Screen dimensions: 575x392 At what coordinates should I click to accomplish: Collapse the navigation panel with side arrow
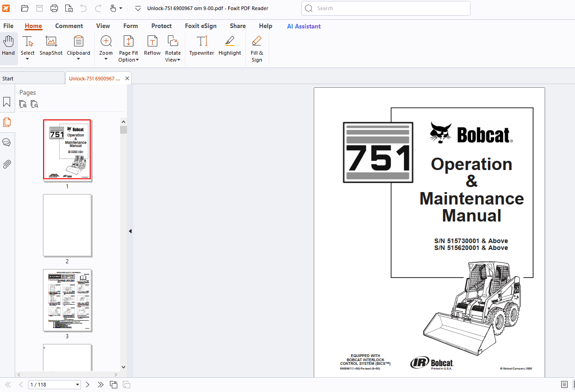click(x=130, y=231)
